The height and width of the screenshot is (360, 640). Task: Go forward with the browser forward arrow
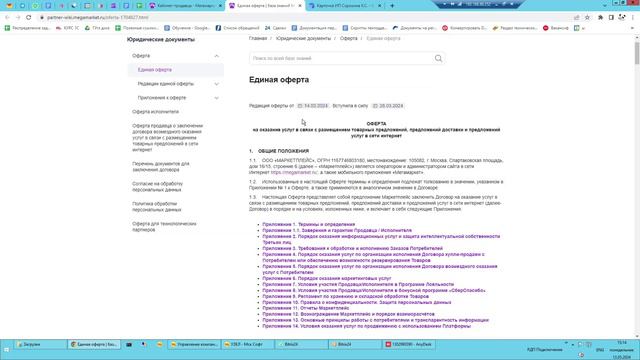[x=18, y=18]
